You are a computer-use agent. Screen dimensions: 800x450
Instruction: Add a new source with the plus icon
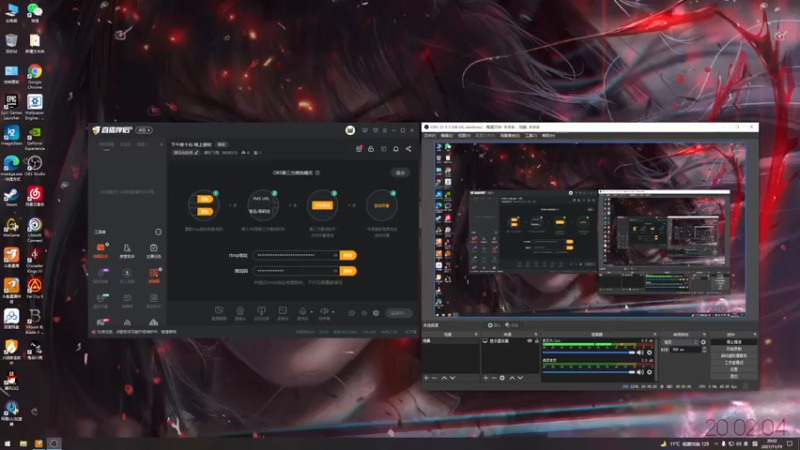click(x=486, y=378)
